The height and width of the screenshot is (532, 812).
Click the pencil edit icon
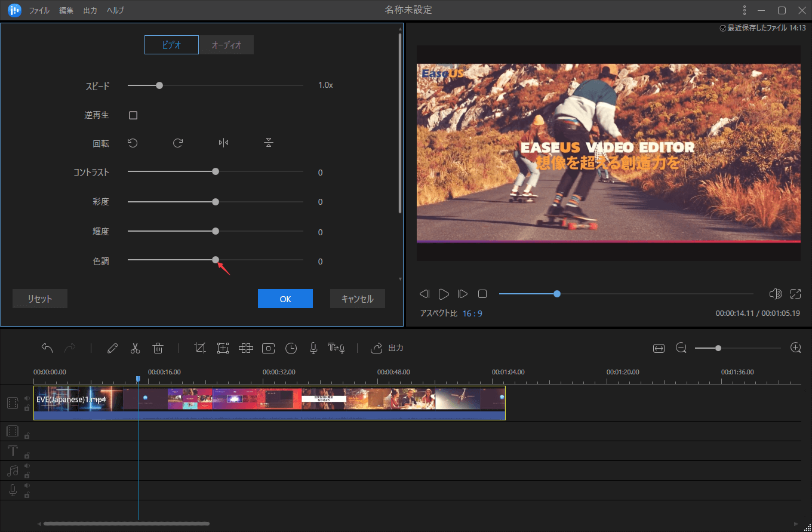tap(112, 348)
